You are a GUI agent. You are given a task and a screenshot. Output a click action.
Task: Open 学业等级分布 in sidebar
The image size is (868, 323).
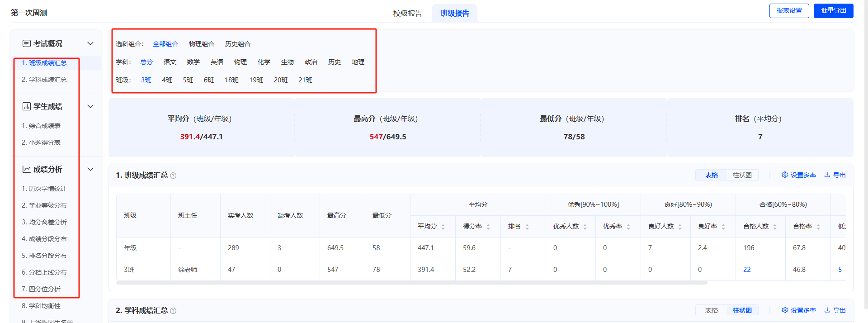44,205
